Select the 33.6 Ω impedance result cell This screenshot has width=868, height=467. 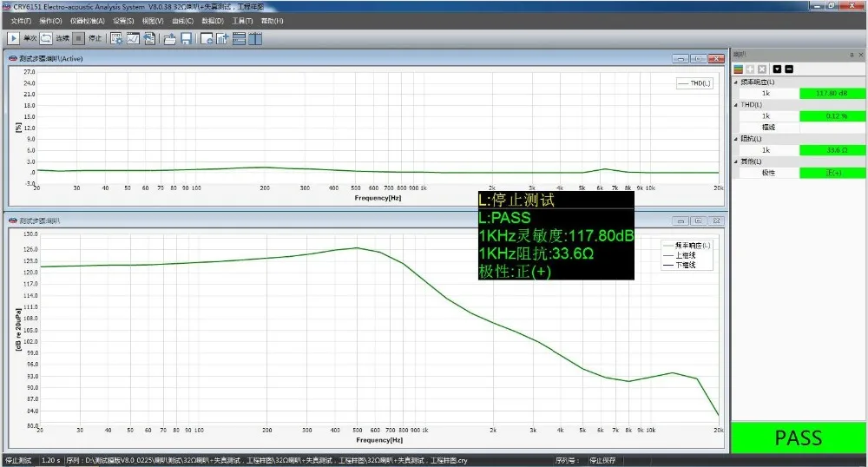pos(832,150)
